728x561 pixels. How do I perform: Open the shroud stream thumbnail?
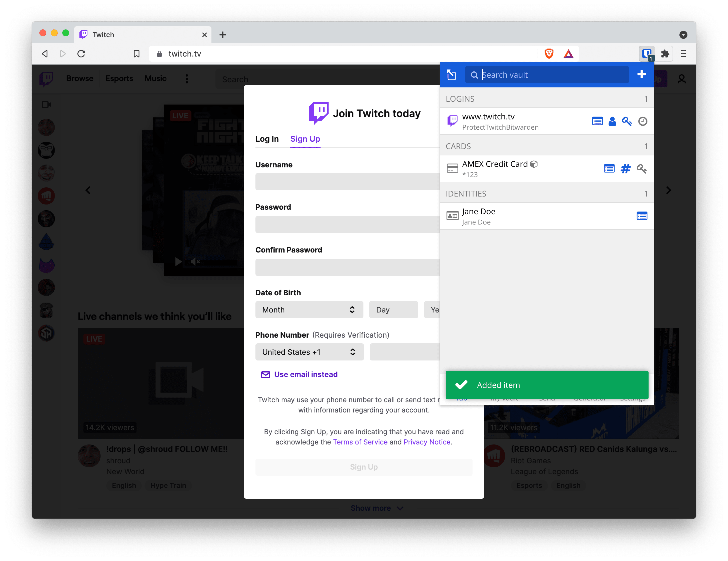(161, 383)
